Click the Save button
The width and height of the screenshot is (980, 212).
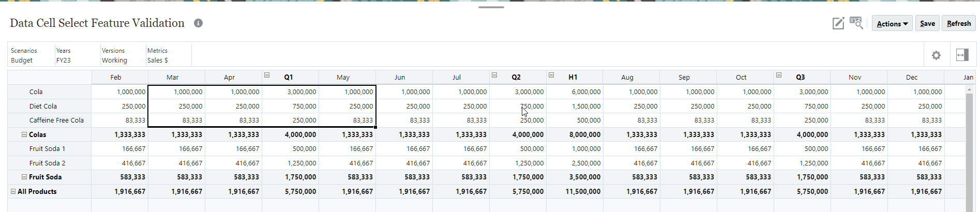click(927, 23)
